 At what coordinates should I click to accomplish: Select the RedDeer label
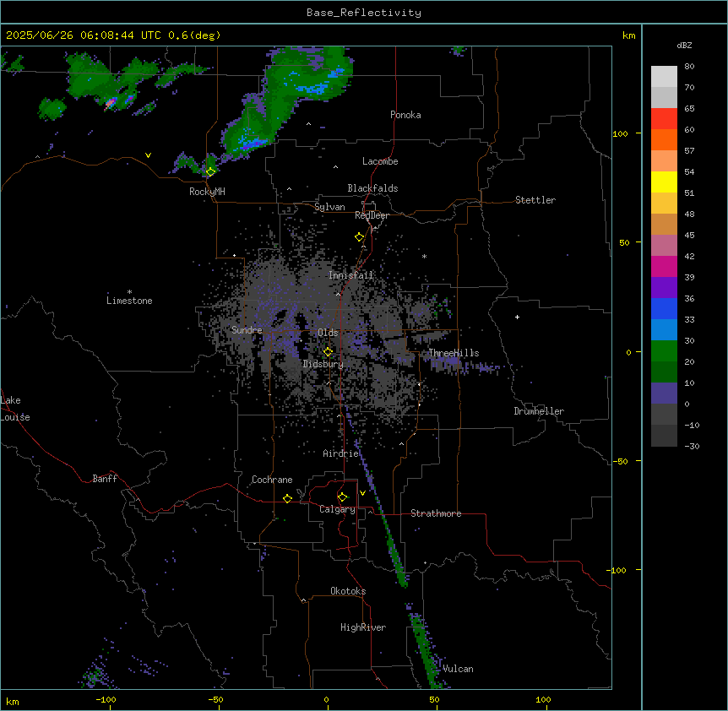click(x=372, y=215)
